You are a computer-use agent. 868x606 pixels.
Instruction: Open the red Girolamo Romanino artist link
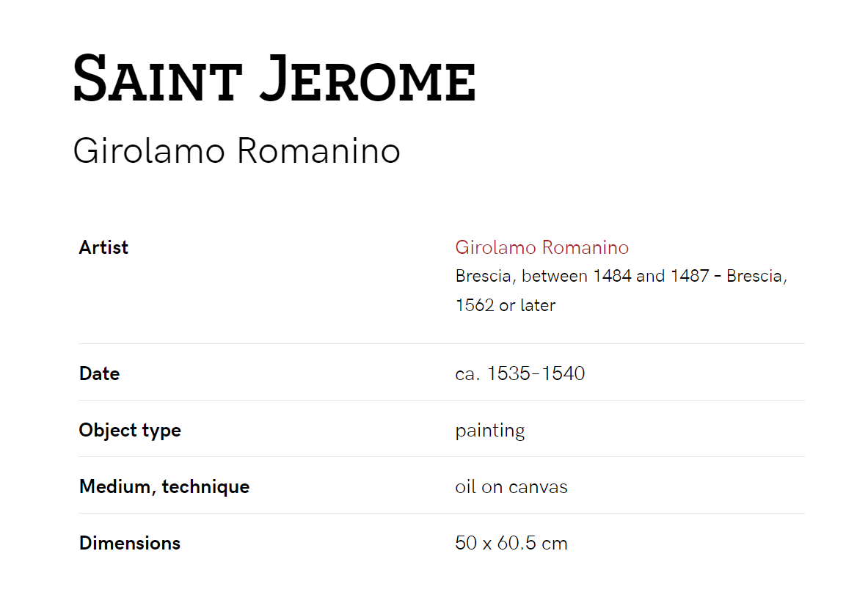(542, 247)
